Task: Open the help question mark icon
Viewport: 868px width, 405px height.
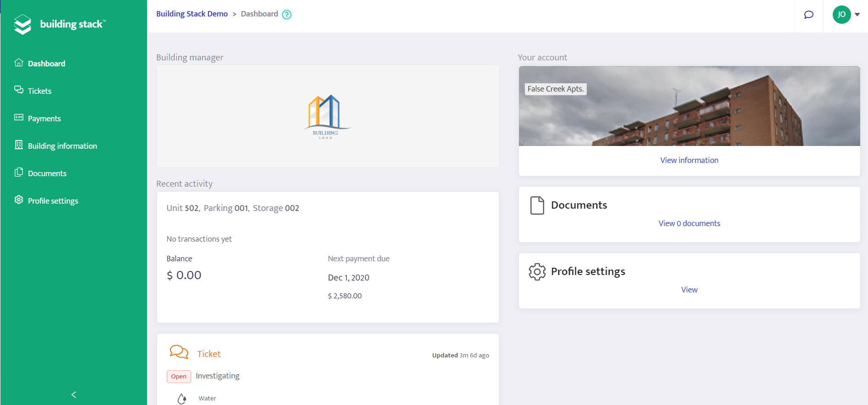Action: [287, 15]
